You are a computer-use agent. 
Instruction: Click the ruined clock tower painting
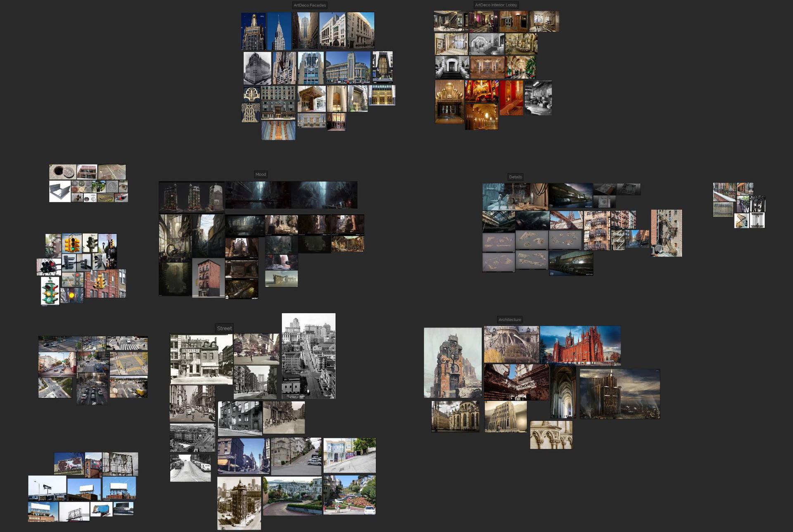click(x=453, y=363)
